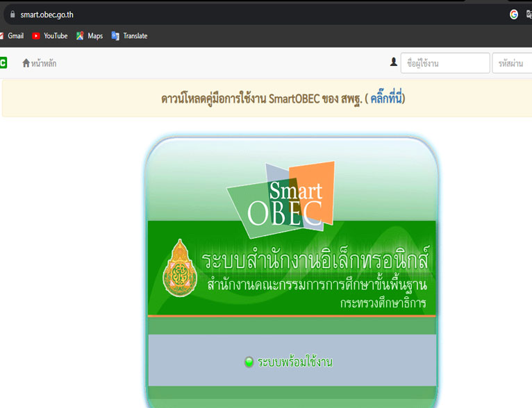Viewport: 532px width, 408px height.
Task: Click the ระบบสำนักงานอิเล็กทรอนิกส์ heading
Action: point(315,258)
